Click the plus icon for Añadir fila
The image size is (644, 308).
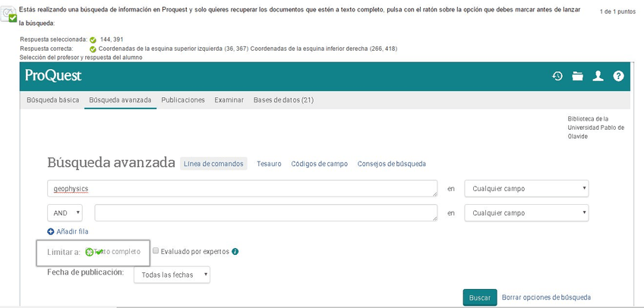(x=51, y=231)
